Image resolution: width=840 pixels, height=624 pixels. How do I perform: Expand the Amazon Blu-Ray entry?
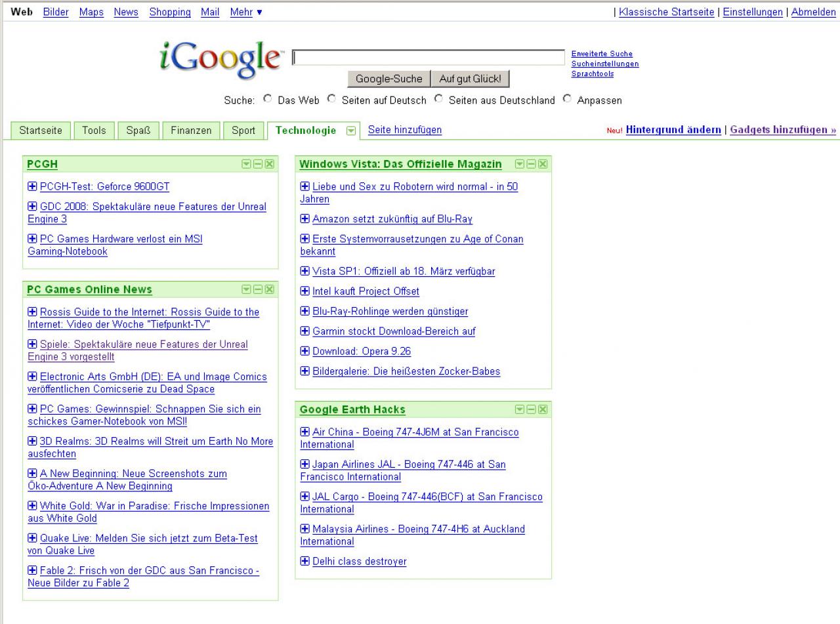[304, 218]
